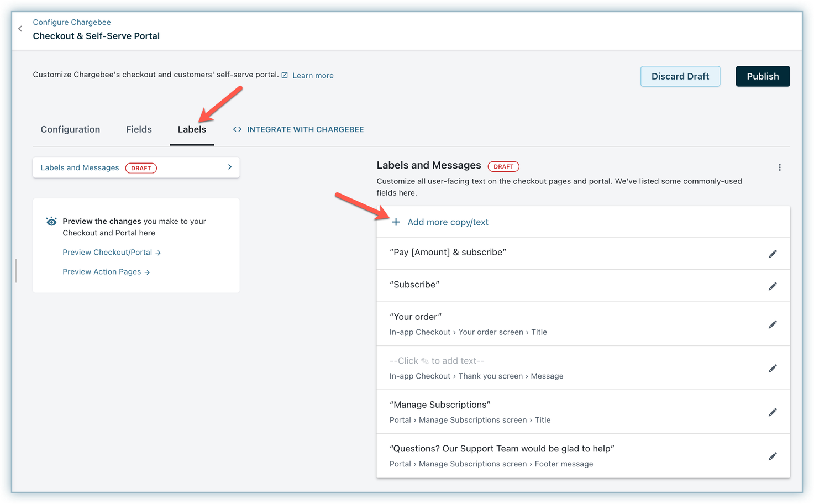
Task: Open the Fields tab
Action: point(139,129)
